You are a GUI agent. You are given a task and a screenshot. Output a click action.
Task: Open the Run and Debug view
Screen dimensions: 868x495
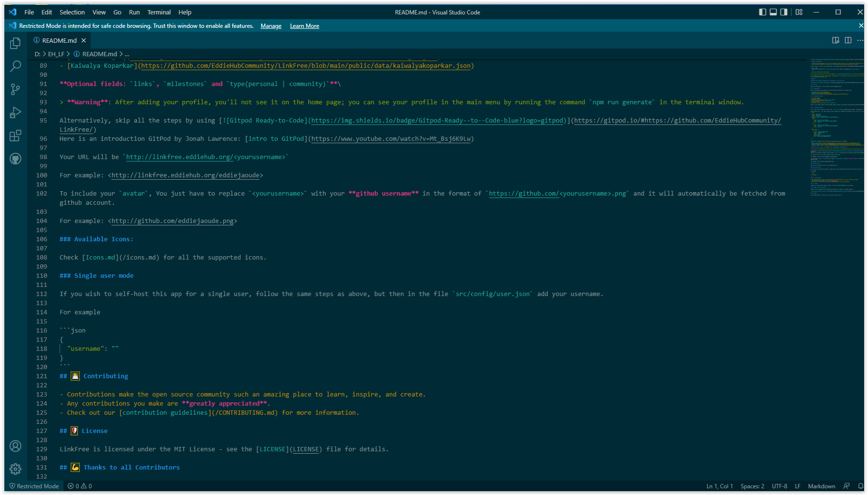(15, 112)
